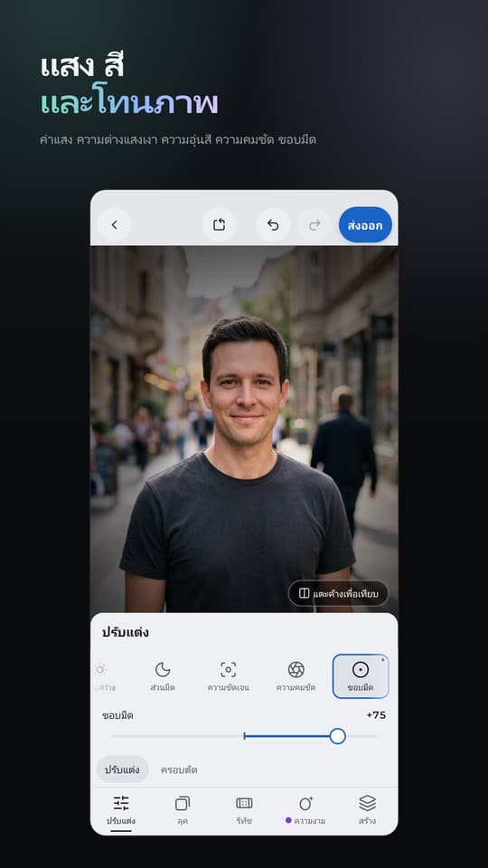Tap the portrait photo preview
Viewport: 488px width, 868px height.
tap(244, 429)
